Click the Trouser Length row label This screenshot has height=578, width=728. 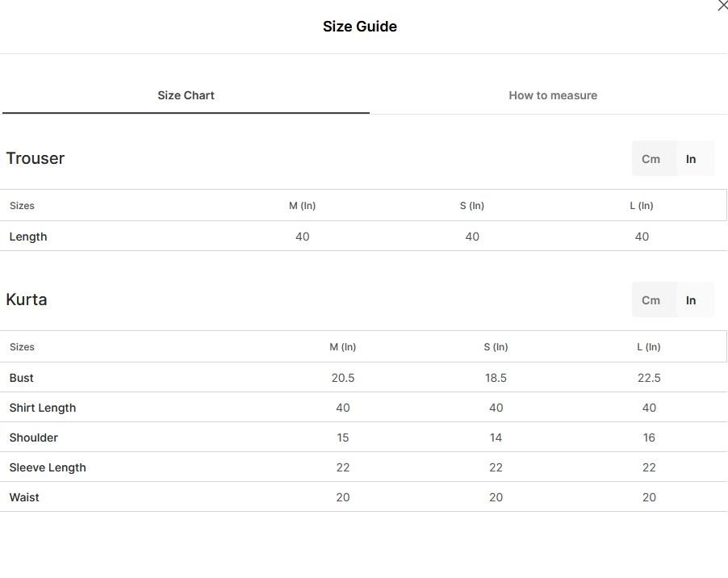[28, 237]
